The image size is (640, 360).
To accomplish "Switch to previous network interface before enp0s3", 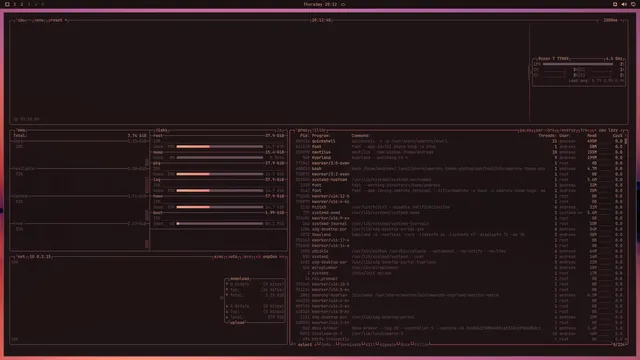I will click(258, 257).
